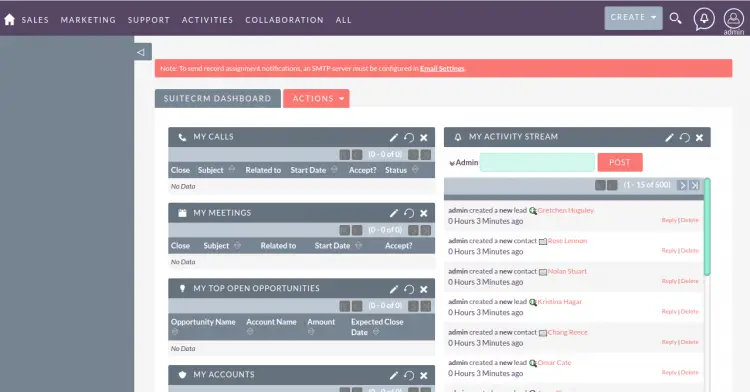Select the SuiteCRM Dashboard tab
Screen dimensions: 750x392
218,98
